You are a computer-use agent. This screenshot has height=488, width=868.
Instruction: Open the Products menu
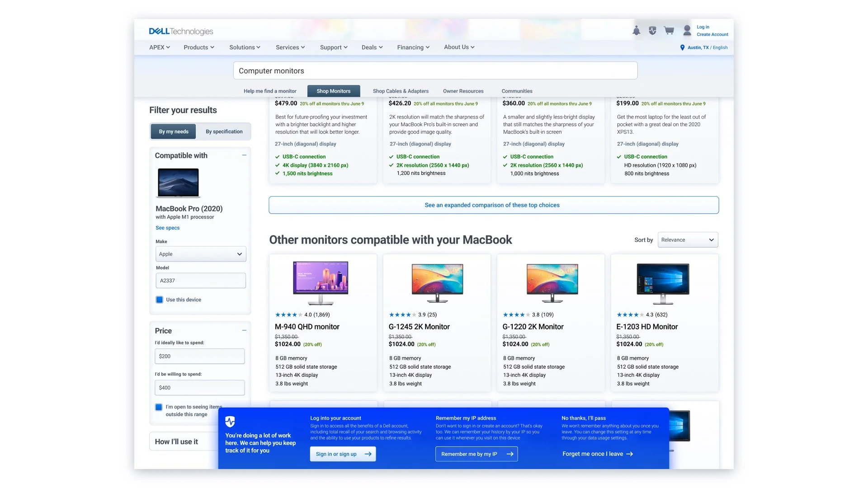198,47
